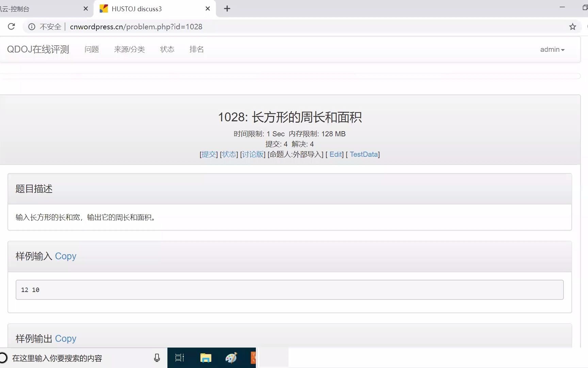Click the 时间限制: 1 Sec text
This screenshot has width=588, height=368.
click(259, 134)
